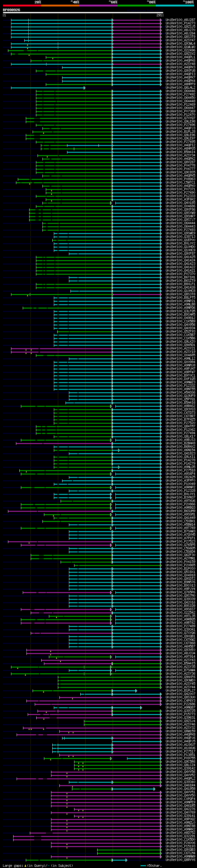The height and width of the screenshot is (868, 197).
Task: Open hit UniRef100_O22496
Action: pyautogui.click(x=180, y=50)
